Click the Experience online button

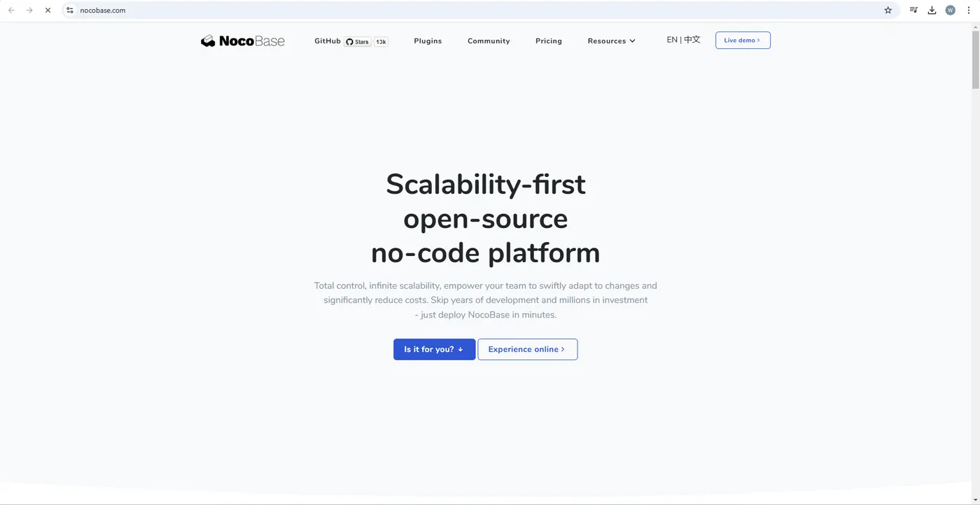[527, 349]
